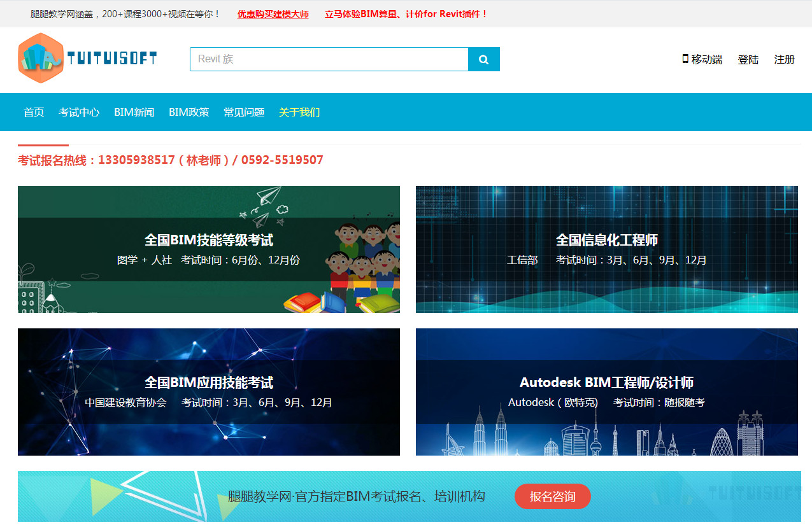812x525 pixels.
Task: Click the 腿腿教学网涵盖 course count text
Action: point(125,14)
